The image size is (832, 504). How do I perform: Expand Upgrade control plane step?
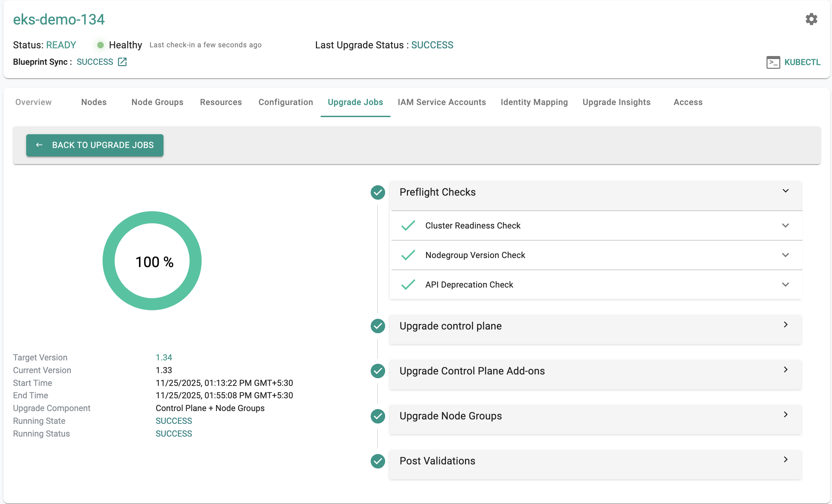[x=785, y=324]
